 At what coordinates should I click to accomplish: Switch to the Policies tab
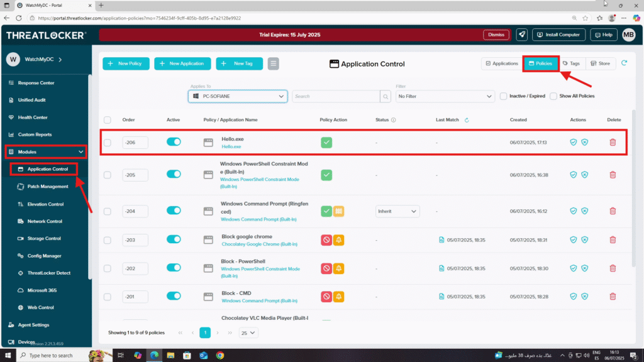coord(540,63)
